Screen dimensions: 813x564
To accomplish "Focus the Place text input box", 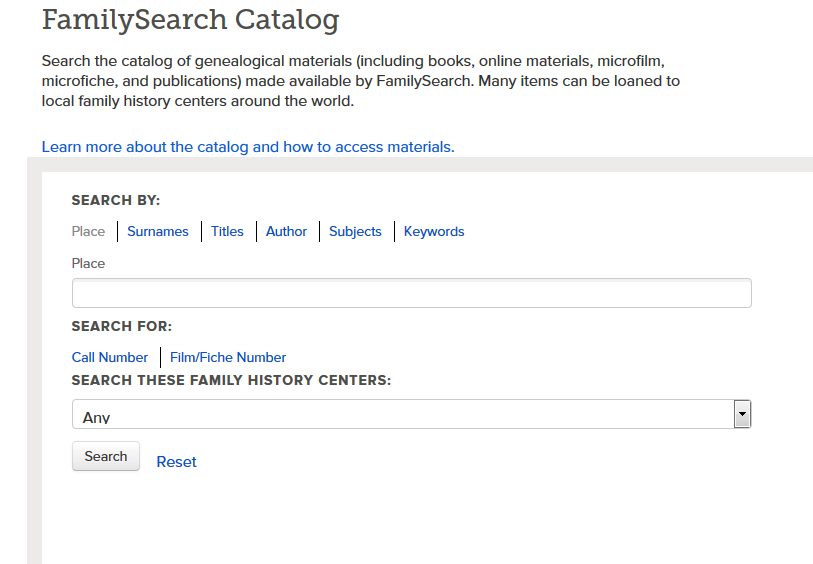I will tap(411, 293).
